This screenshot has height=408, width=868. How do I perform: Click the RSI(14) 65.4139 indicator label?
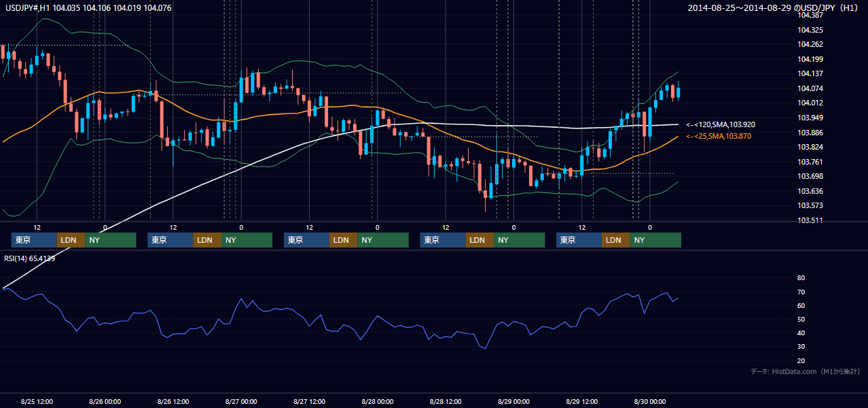30,258
